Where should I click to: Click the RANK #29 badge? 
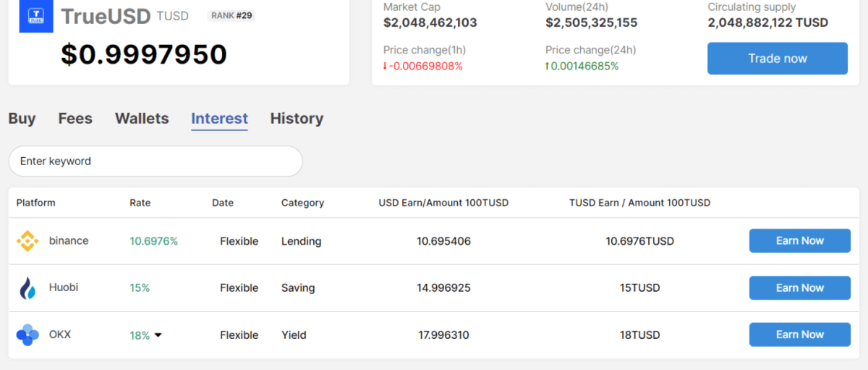(231, 15)
